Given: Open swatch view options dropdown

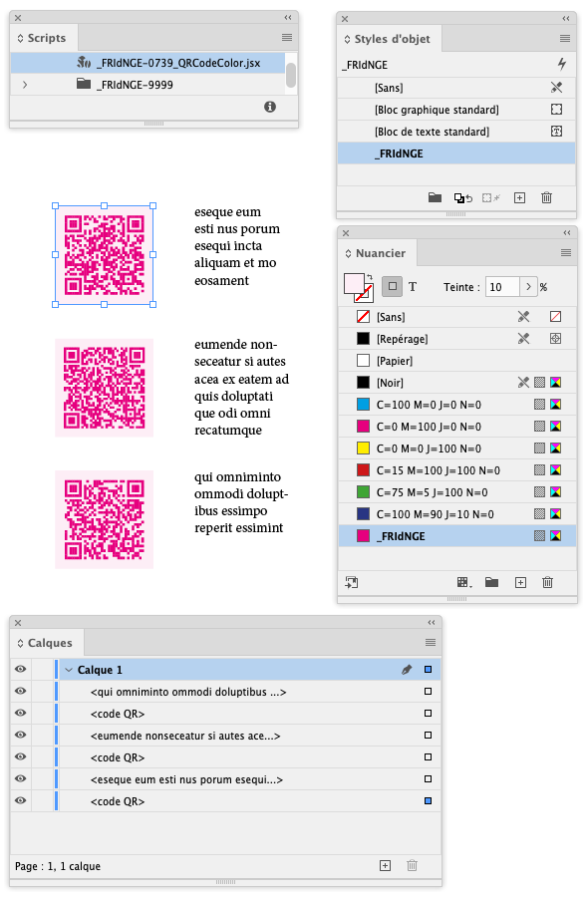Looking at the screenshot, I should [x=464, y=582].
